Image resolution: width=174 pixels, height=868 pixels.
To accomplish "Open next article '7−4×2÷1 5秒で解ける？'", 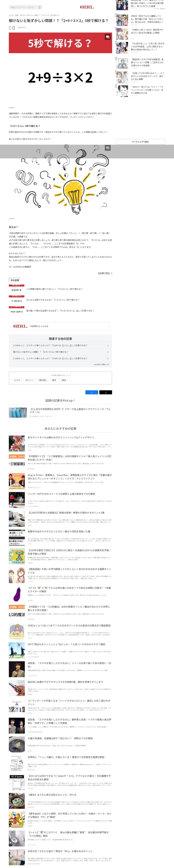I will click(x=53, y=300).
